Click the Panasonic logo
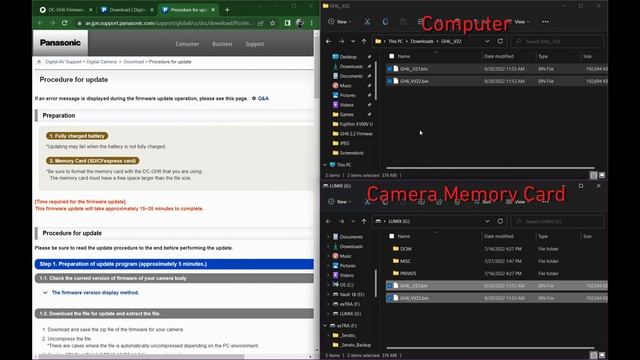The height and width of the screenshot is (360, 640). click(x=60, y=43)
